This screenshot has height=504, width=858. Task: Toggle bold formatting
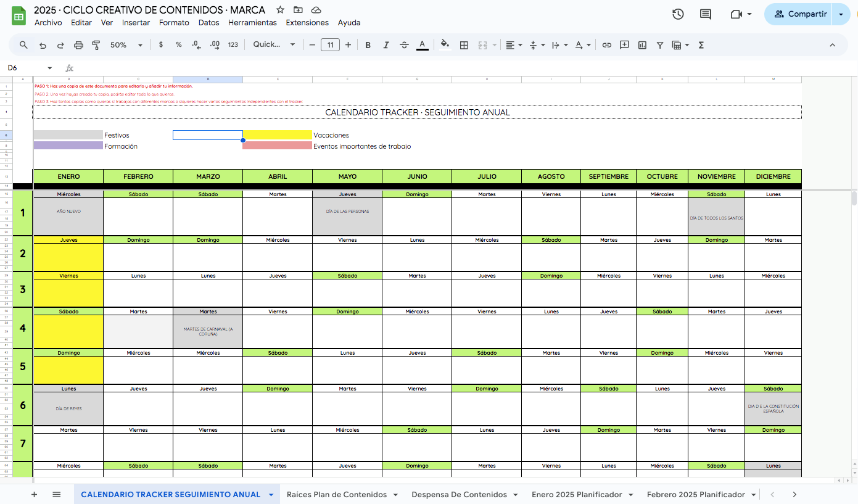368,45
